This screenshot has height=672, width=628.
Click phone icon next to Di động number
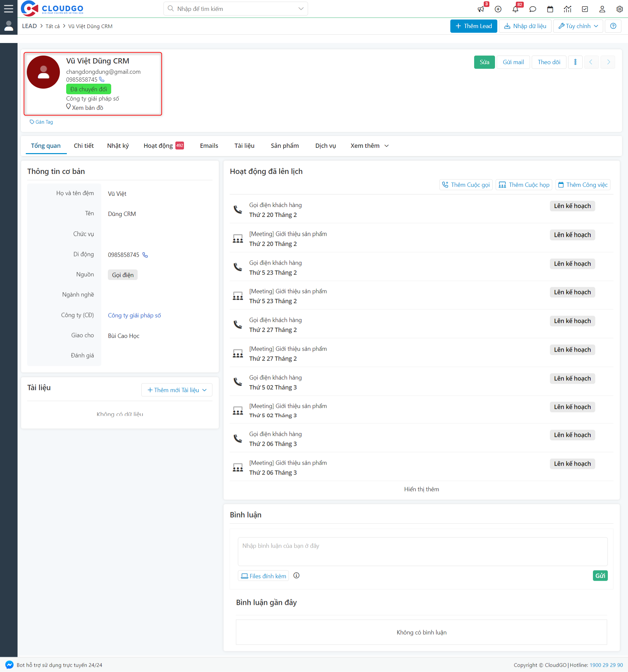pyautogui.click(x=145, y=255)
